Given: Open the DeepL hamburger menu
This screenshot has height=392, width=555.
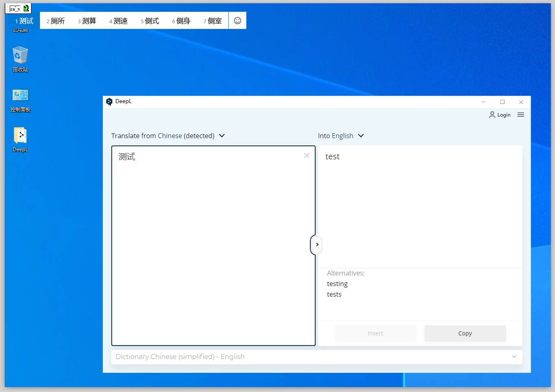Looking at the screenshot, I should tap(521, 115).
